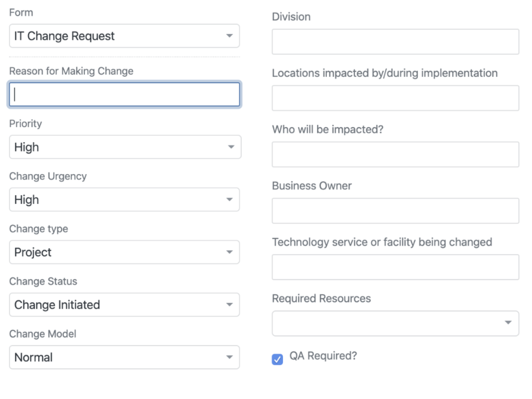
Task: Click the QA Required? label text
Action: tap(323, 356)
